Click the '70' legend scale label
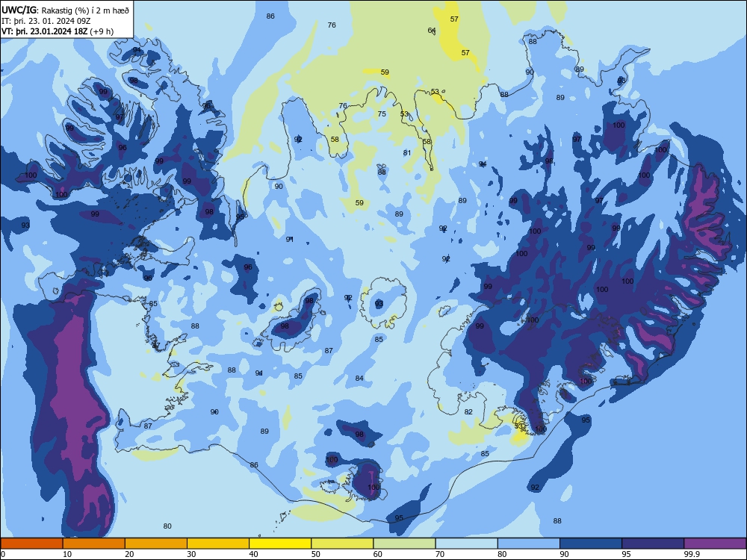 click(x=440, y=554)
